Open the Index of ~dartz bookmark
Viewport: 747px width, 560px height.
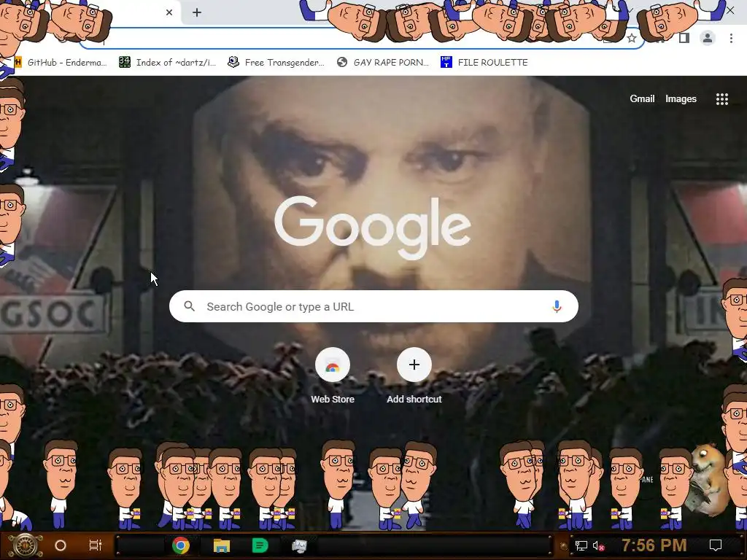pos(168,63)
